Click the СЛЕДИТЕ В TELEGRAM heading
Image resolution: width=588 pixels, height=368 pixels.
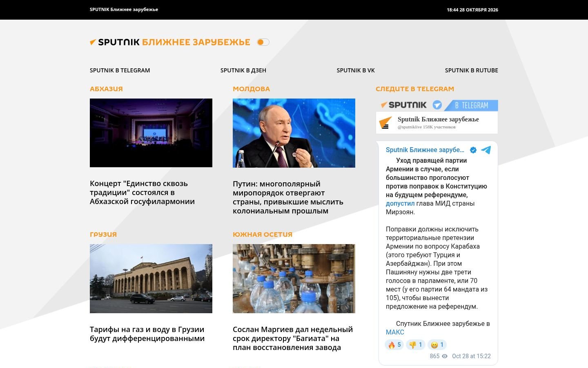click(415, 89)
